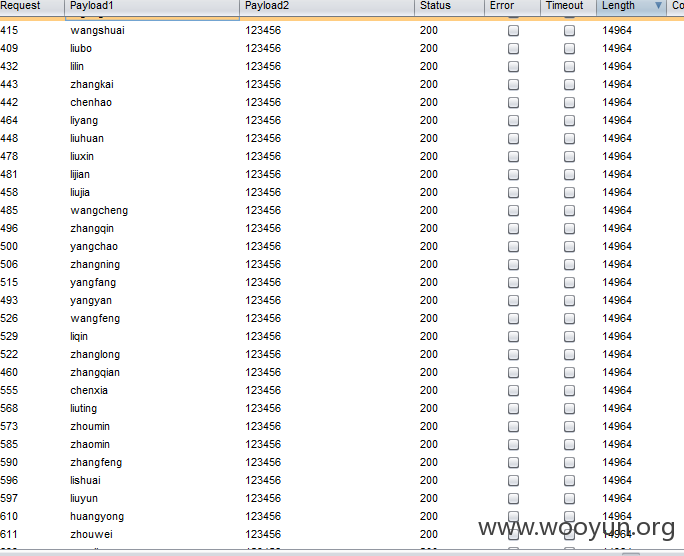
Task: Select request number 481 cell
Action: point(32,174)
